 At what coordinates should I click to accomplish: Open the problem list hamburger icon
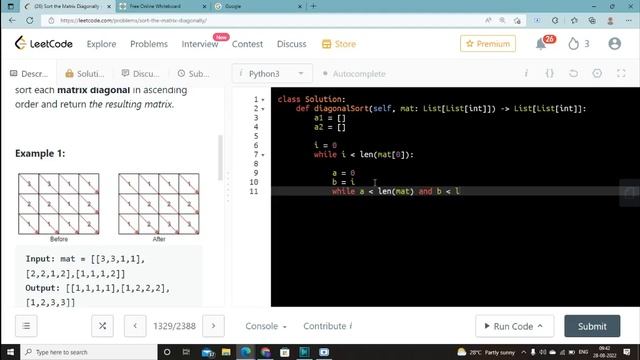coord(26,326)
